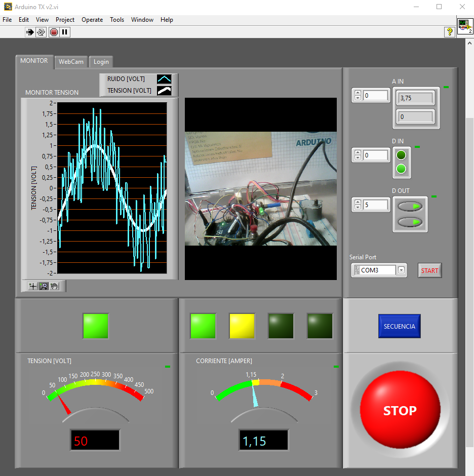Viewport: 474px width, 476px height.
Task: Click the Run arrow in toolbar
Action: click(x=30, y=32)
